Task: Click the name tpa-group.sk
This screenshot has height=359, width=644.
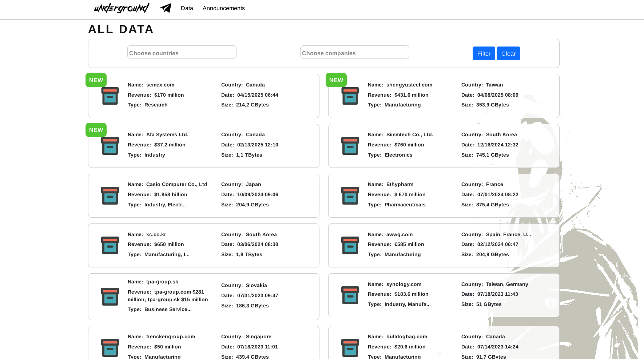Action: click(x=162, y=282)
